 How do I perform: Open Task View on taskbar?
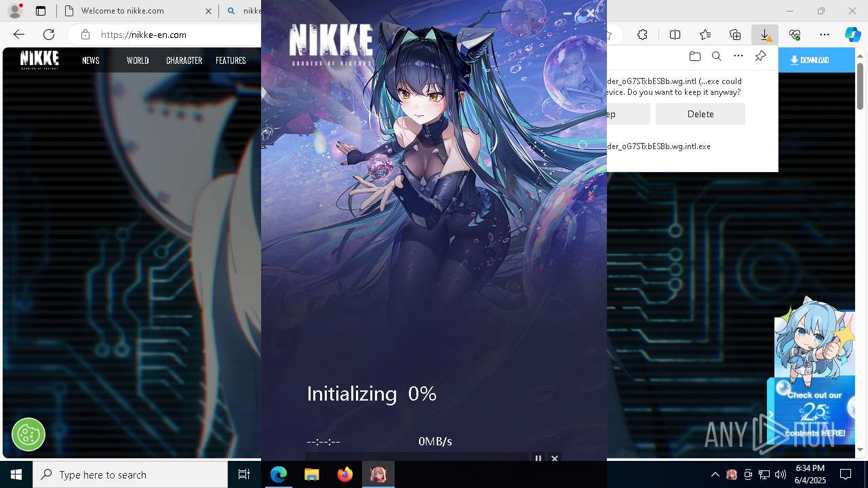244,474
